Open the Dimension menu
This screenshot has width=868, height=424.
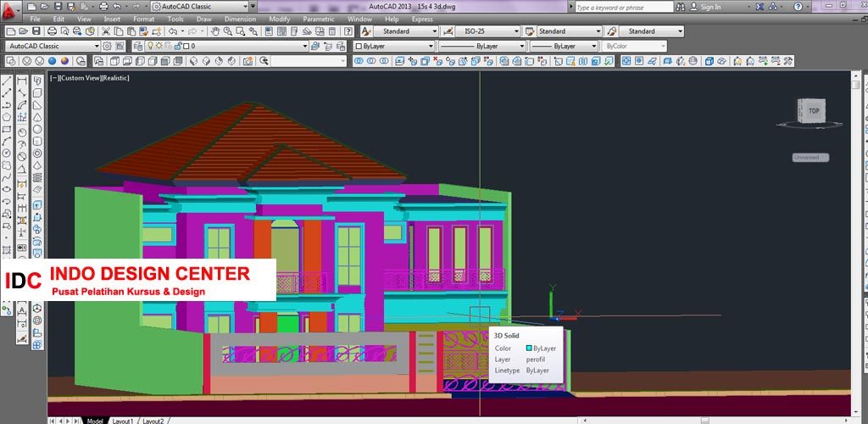[x=240, y=19]
